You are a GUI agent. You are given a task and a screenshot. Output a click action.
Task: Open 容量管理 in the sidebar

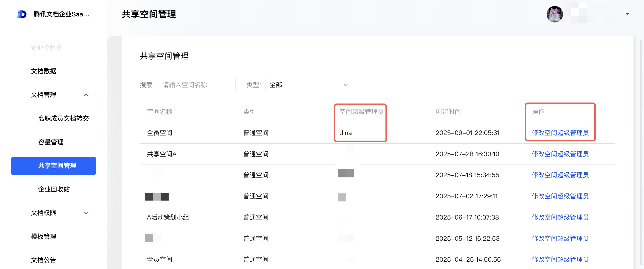point(51,142)
